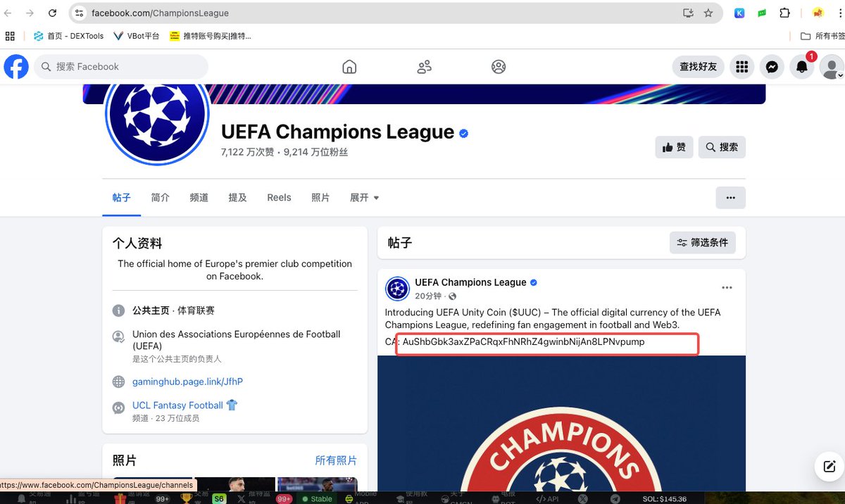
Task: Click the site info icon in address bar
Action: click(x=79, y=13)
